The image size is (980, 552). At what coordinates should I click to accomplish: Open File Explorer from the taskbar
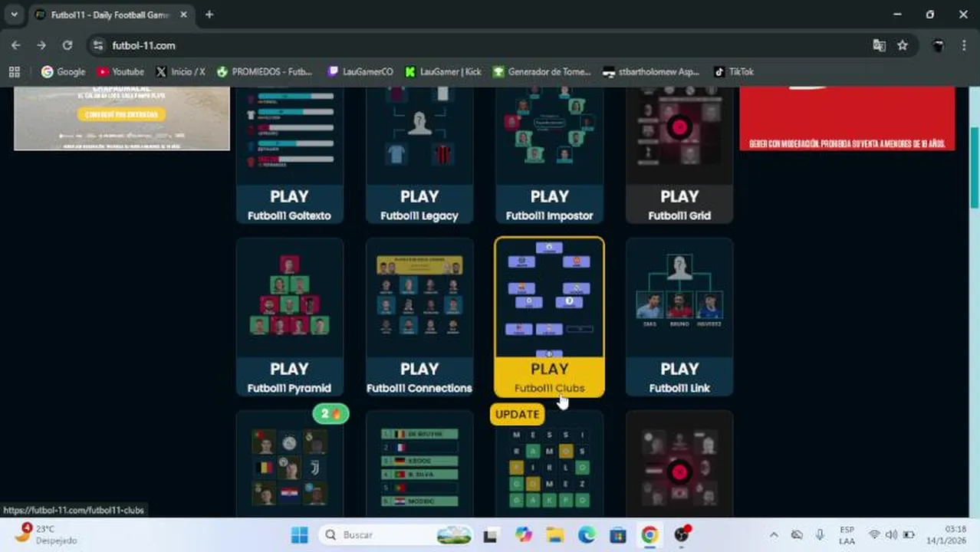tap(554, 535)
